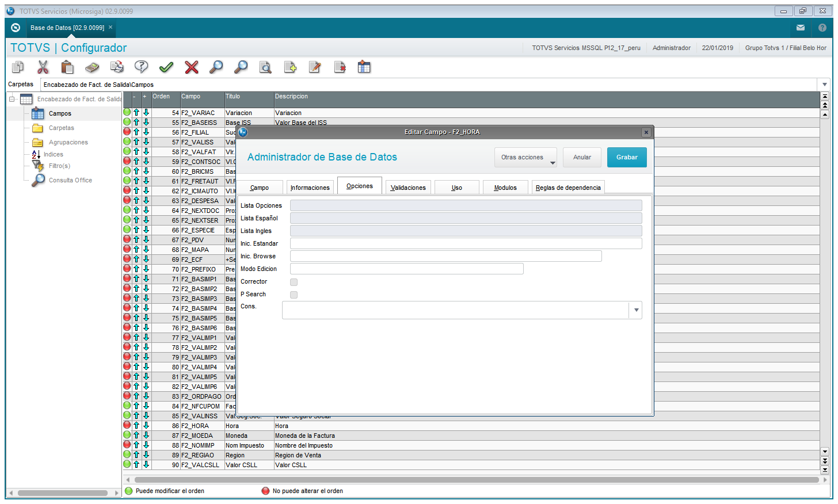Click the grid scroll-to-bottom arrow button

point(825,469)
